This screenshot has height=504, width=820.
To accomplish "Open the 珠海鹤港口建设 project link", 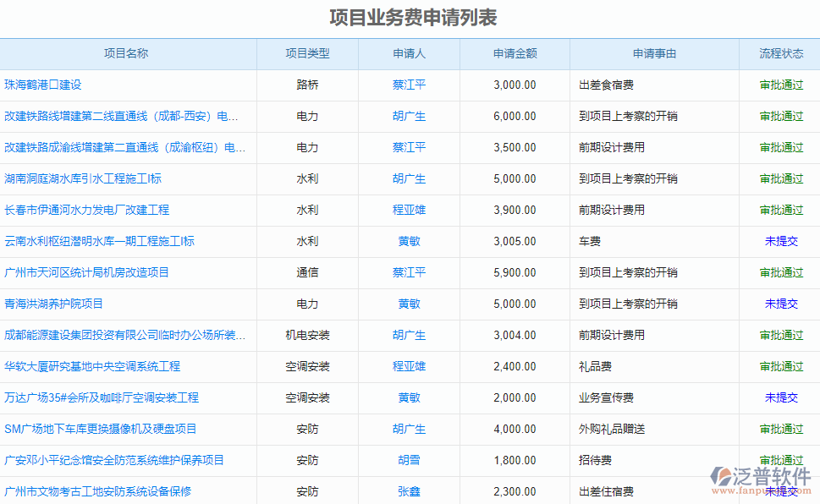I will click(43, 85).
